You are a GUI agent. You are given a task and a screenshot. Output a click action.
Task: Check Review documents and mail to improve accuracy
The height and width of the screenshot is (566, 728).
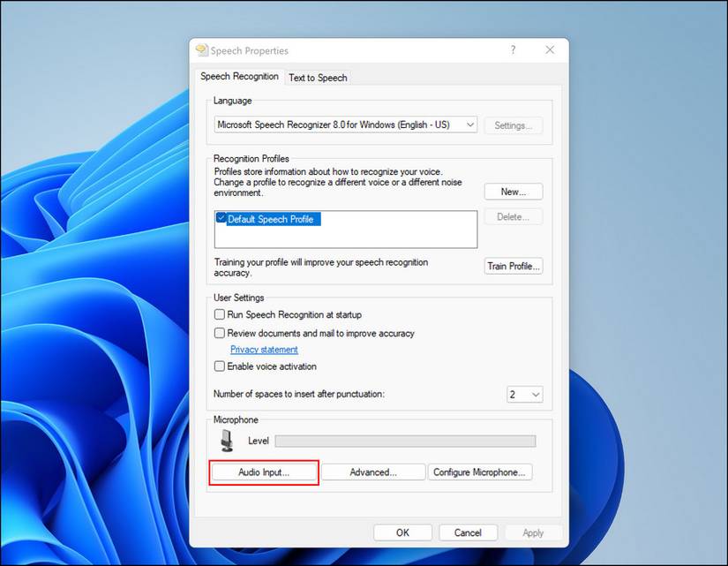[x=219, y=333]
